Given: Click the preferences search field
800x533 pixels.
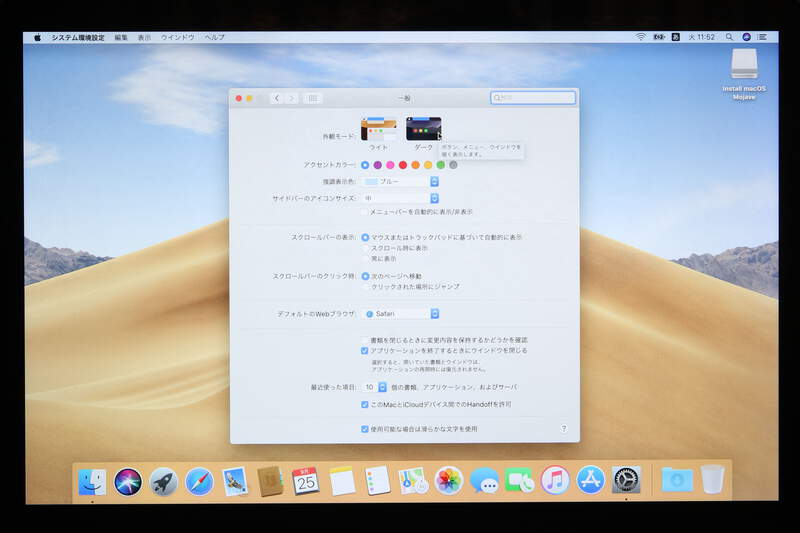Looking at the screenshot, I should coord(533,97).
